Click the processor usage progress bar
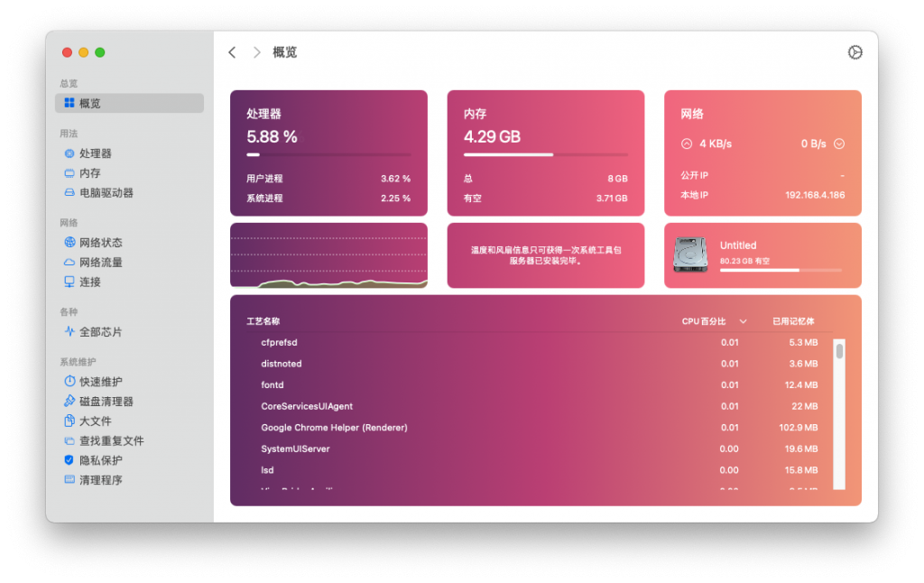This screenshot has width=924, height=583. coord(328,154)
